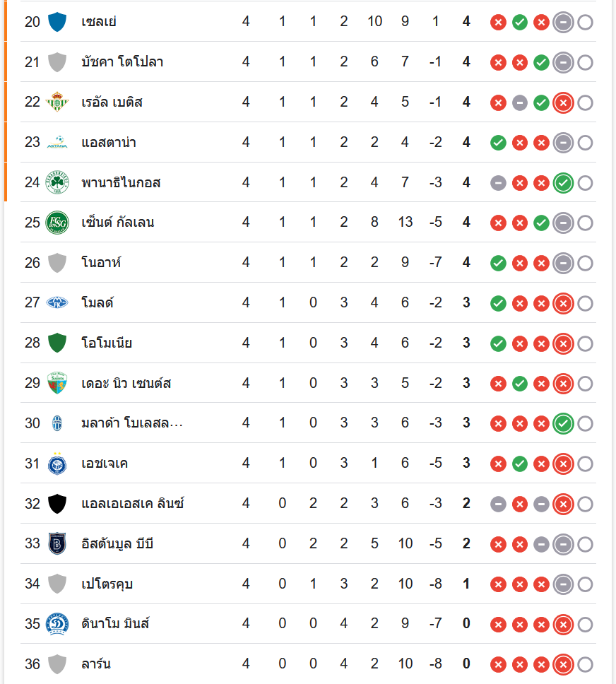Go to ลาร์น team page
Image resolution: width=616 pixels, height=684 pixels.
tap(96, 664)
